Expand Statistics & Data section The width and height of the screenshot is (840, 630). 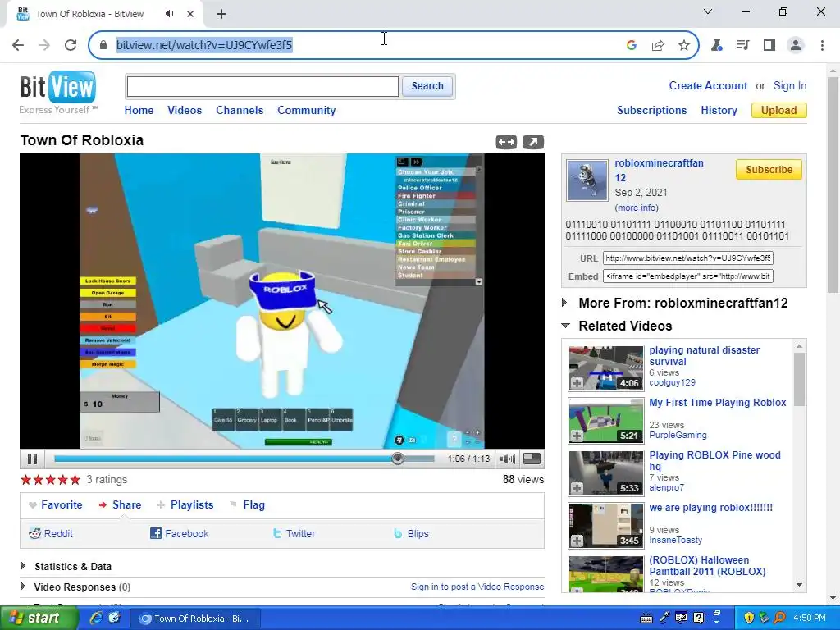(x=23, y=566)
